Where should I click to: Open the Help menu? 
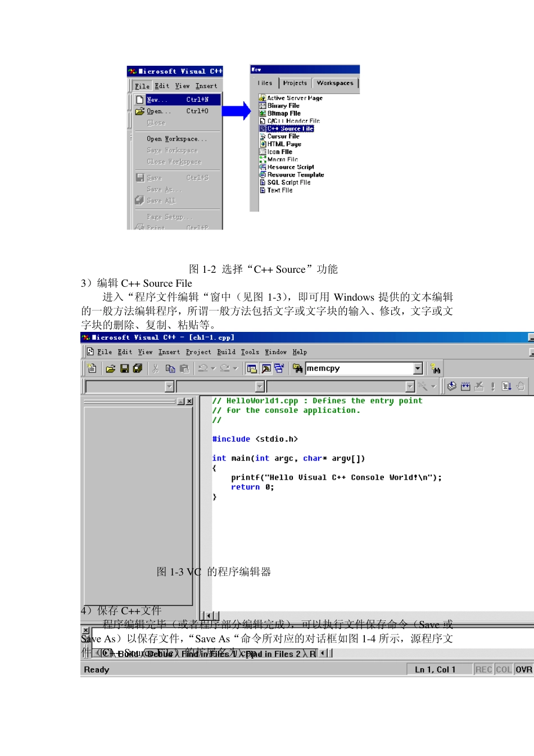(300, 352)
